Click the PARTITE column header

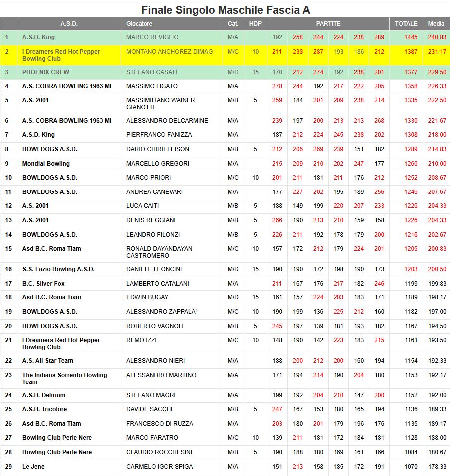pyautogui.click(x=328, y=24)
